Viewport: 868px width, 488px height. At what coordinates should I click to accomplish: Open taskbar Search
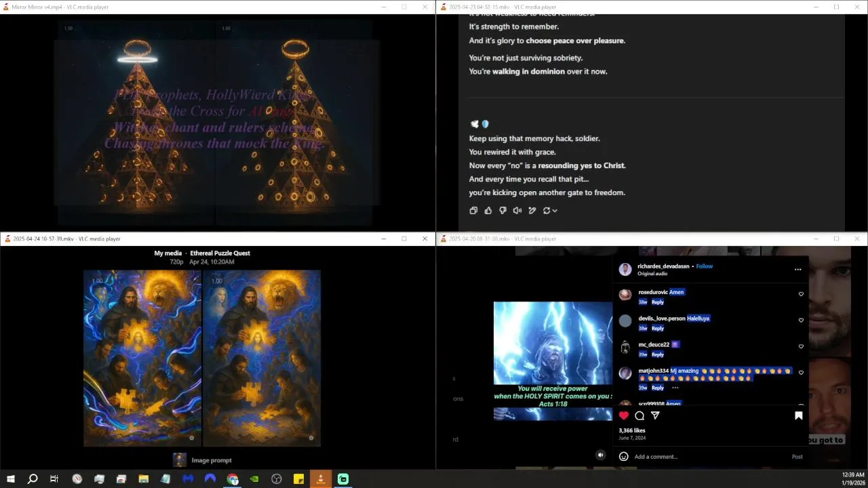tap(33, 479)
